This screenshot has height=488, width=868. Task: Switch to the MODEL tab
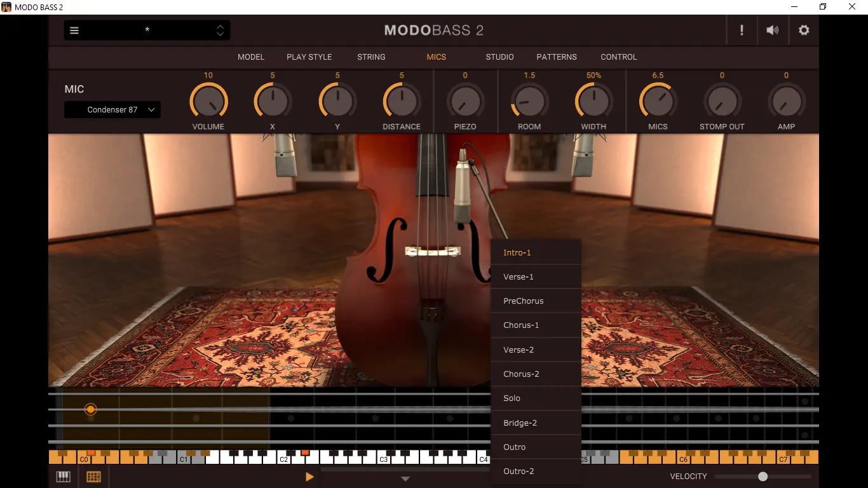[x=251, y=57]
